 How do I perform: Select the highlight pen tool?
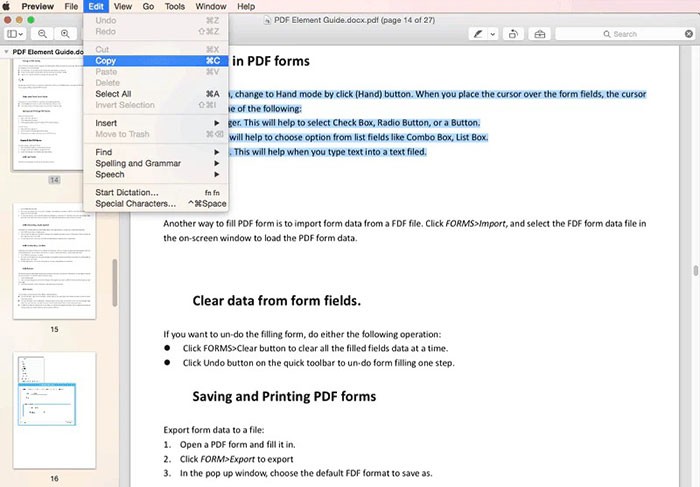point(479,34)
